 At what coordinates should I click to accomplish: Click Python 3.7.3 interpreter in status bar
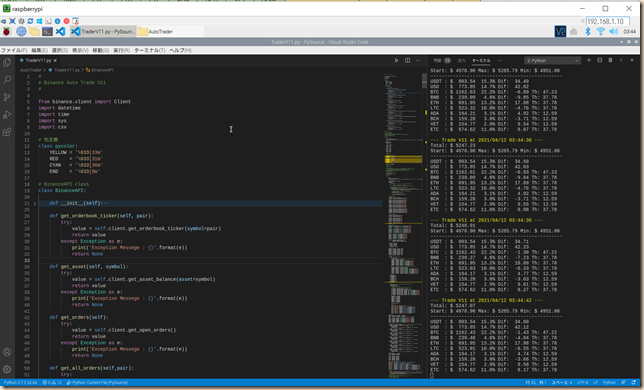[21, 383]
